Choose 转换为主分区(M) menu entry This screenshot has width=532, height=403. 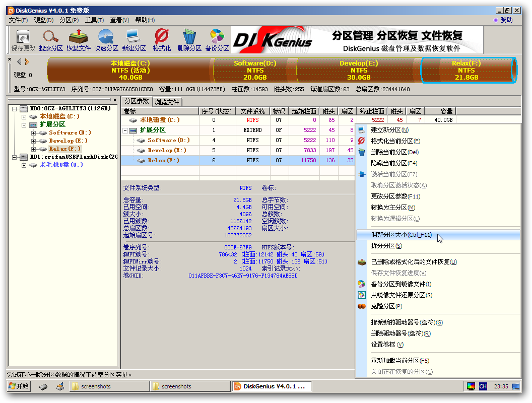click(x=438, y=208)
